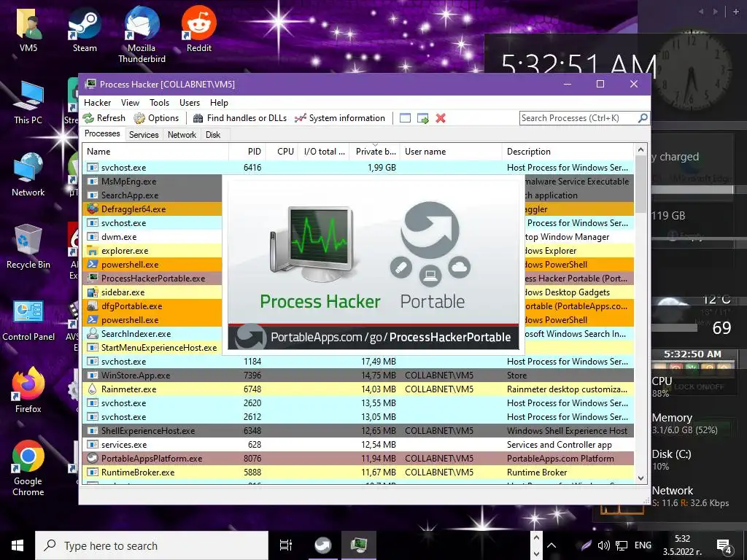
Task: Click the find window and thread icon
Action: (422, 118)
